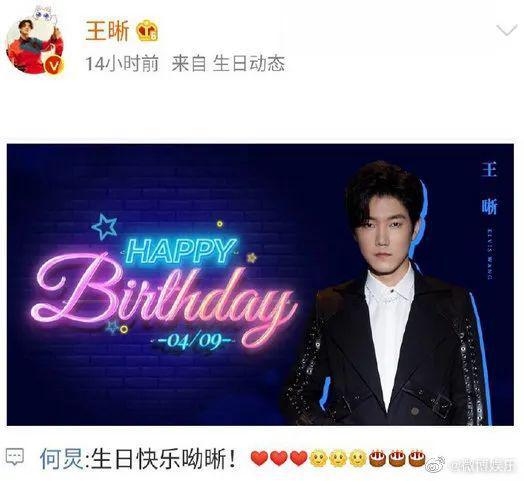
Task: Click the cat decoration above the avatar
Action: click(x=45, y=14)
